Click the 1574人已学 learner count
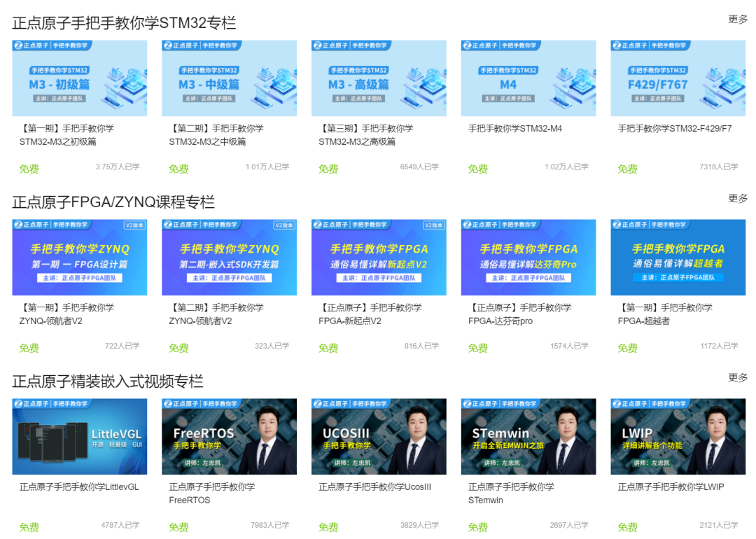 coord(569,346)
